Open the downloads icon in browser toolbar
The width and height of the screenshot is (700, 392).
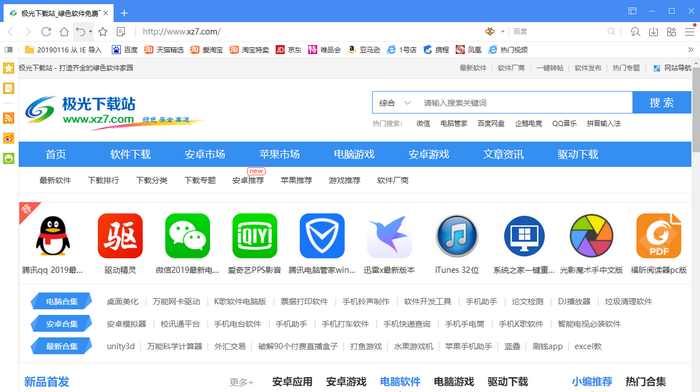[654, 32]
